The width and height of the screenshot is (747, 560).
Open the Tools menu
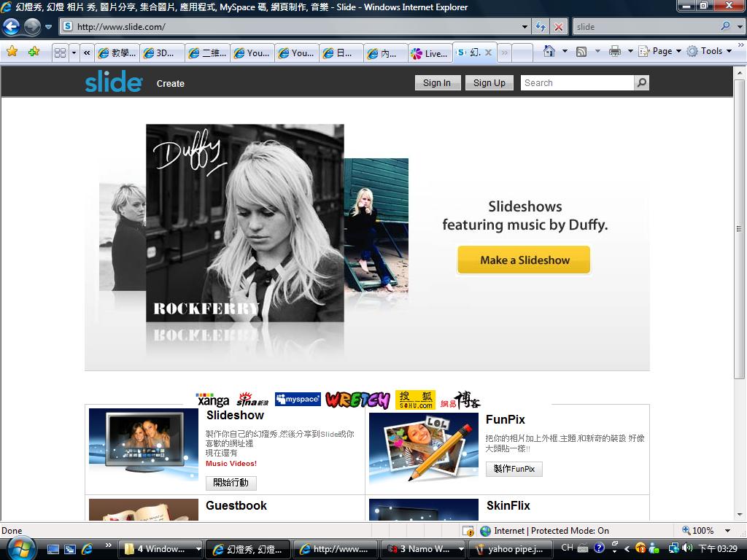(x=709, y=51)
